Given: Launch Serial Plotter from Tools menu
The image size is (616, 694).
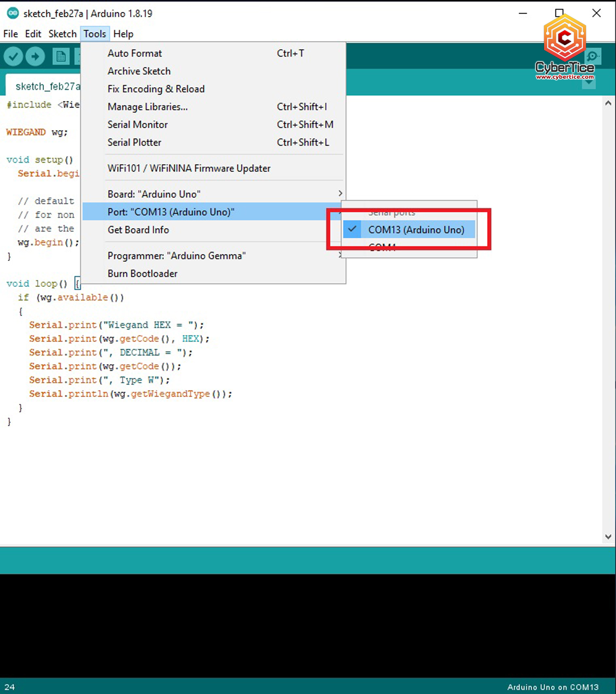Looking at the screenshot, I should tap(214, 142).
